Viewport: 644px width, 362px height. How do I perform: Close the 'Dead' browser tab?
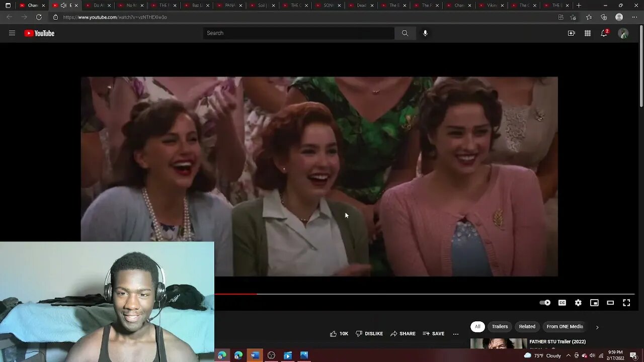pyautogui.click(x=372, y=6)
